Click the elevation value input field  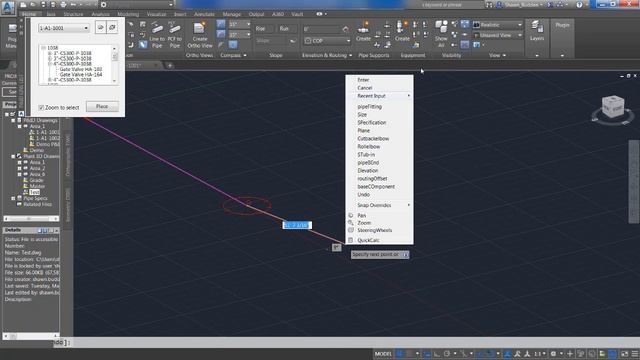pos(322,29)
